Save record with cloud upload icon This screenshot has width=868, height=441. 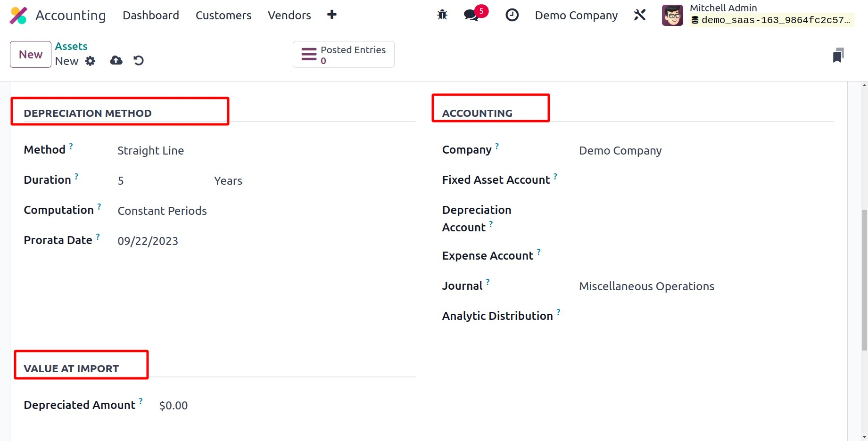pyautogui.click(x=116, y=60)
